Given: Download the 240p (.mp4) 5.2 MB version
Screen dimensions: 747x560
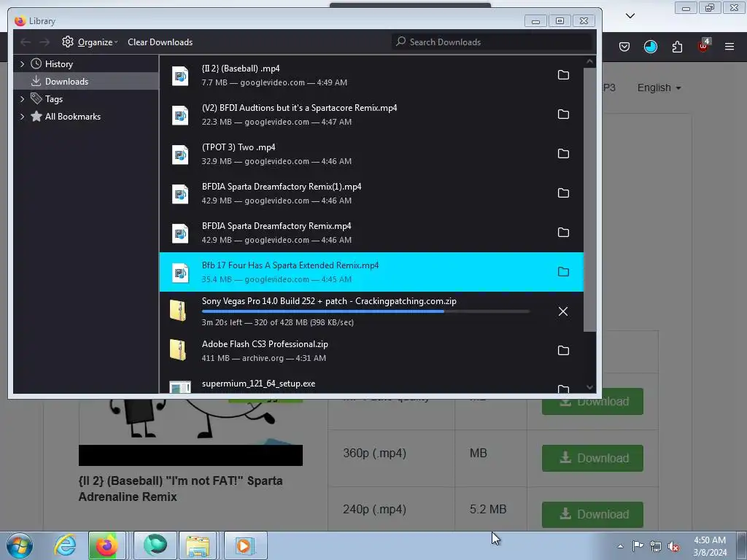Looking at the screenshot, I should [592, 514].
